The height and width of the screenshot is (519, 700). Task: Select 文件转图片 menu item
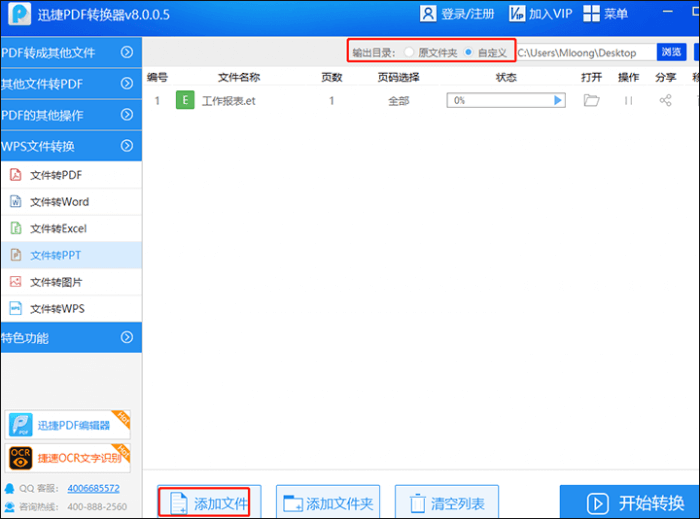[71, 282]
